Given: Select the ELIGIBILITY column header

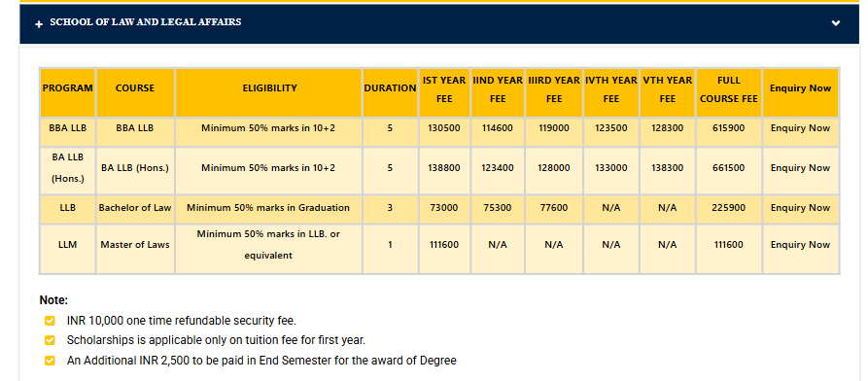Looking at the screenshot, I should pos(269,88).
